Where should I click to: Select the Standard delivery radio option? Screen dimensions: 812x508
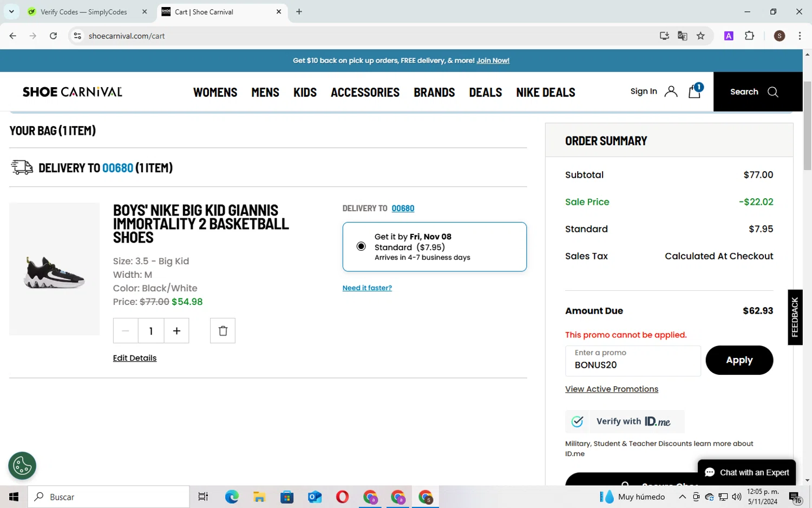point(361,246)
